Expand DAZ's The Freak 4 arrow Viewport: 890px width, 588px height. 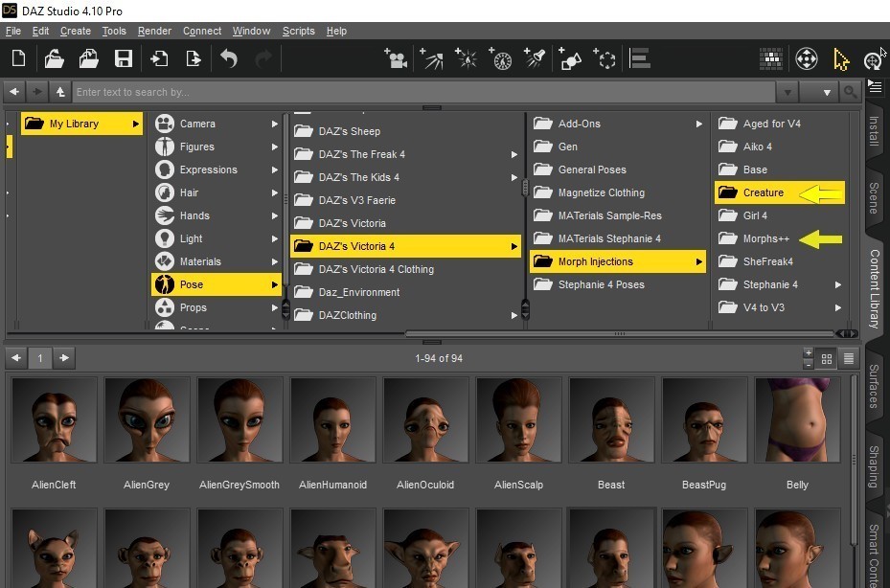click(513, 154)
